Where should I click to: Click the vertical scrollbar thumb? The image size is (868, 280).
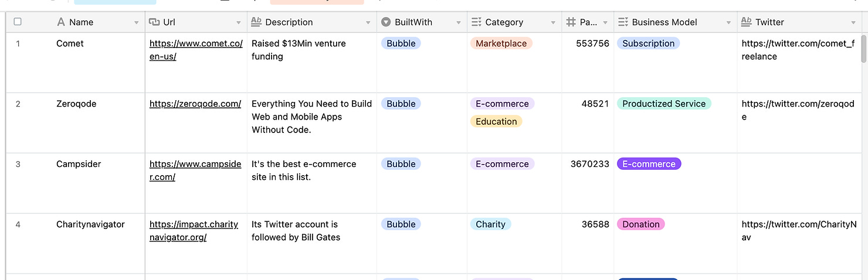pos(864,49)
